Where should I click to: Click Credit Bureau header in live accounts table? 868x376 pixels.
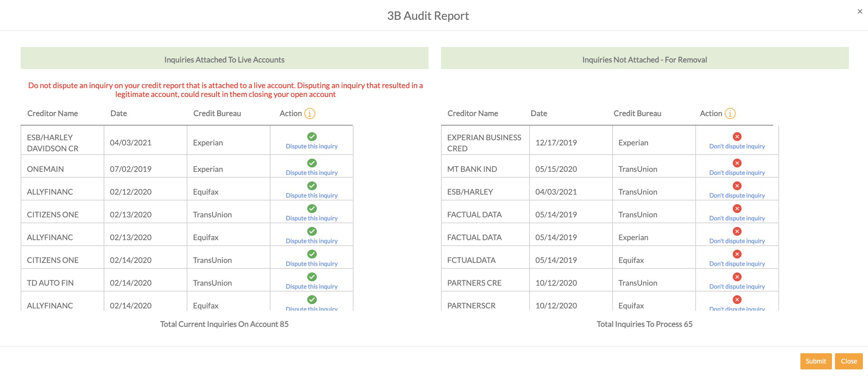point(217,113)
